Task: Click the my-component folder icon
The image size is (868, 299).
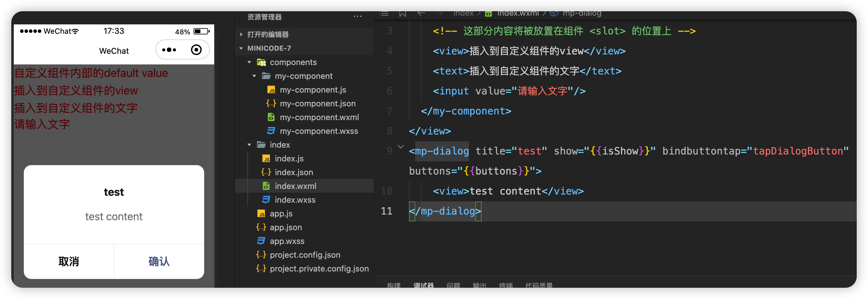Action: click(266, 76)
